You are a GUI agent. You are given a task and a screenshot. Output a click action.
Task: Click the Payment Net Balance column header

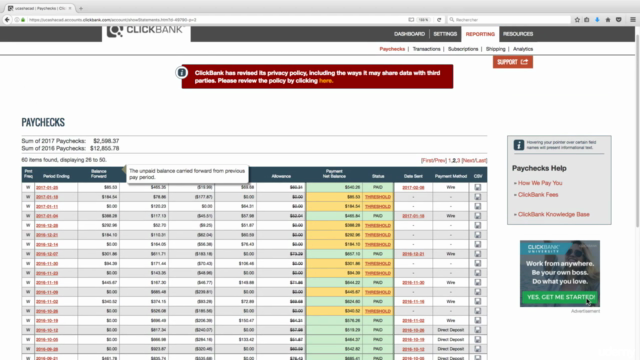(x=334, y=174)
